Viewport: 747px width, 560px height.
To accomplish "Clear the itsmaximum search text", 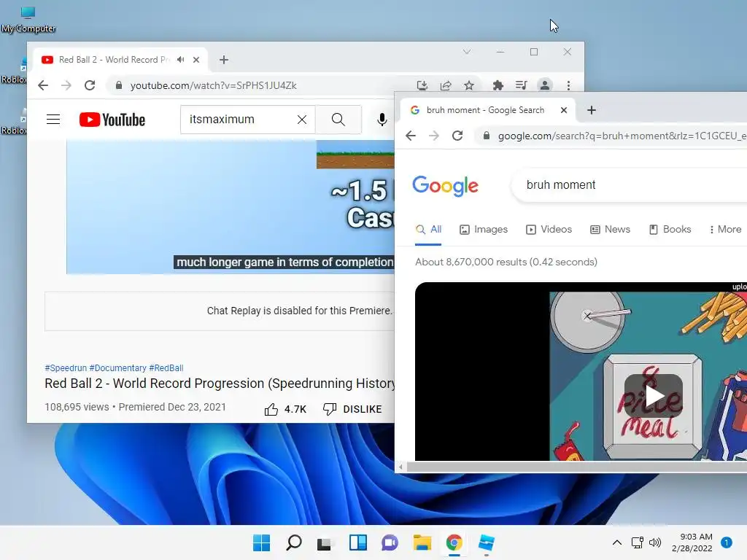I will click(x=302, y=120).
